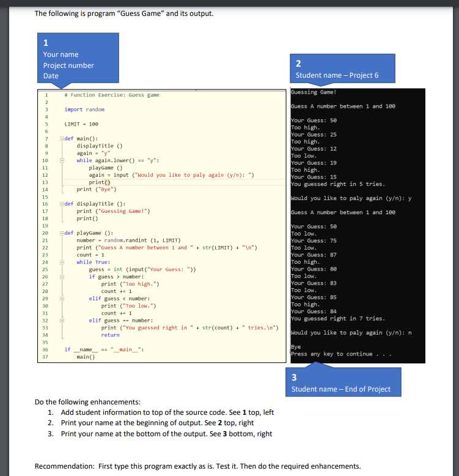459x476 pixels.
Task: Click line number 19 in the gutter
Action: [x=45, y=226]
